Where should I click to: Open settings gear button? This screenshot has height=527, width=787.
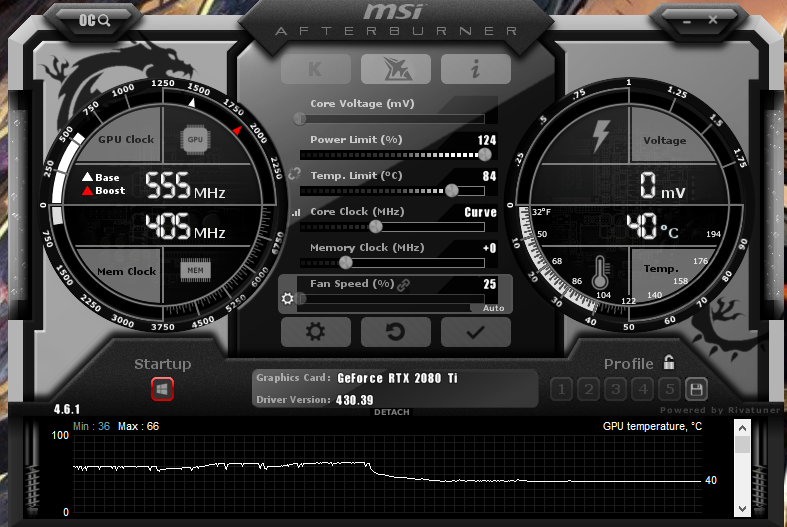(x=316, y=332)
